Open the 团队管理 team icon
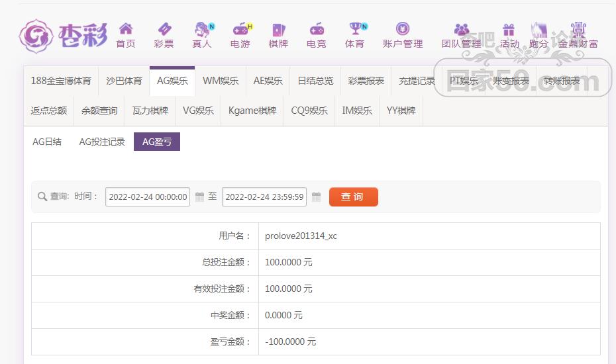 click(x=462, y=29)
